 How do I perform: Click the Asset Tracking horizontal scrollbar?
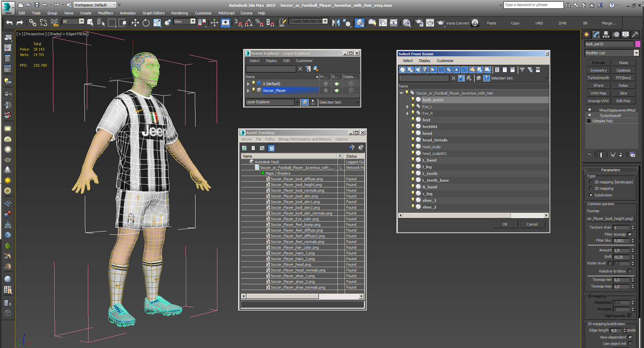tap(302, 296)
